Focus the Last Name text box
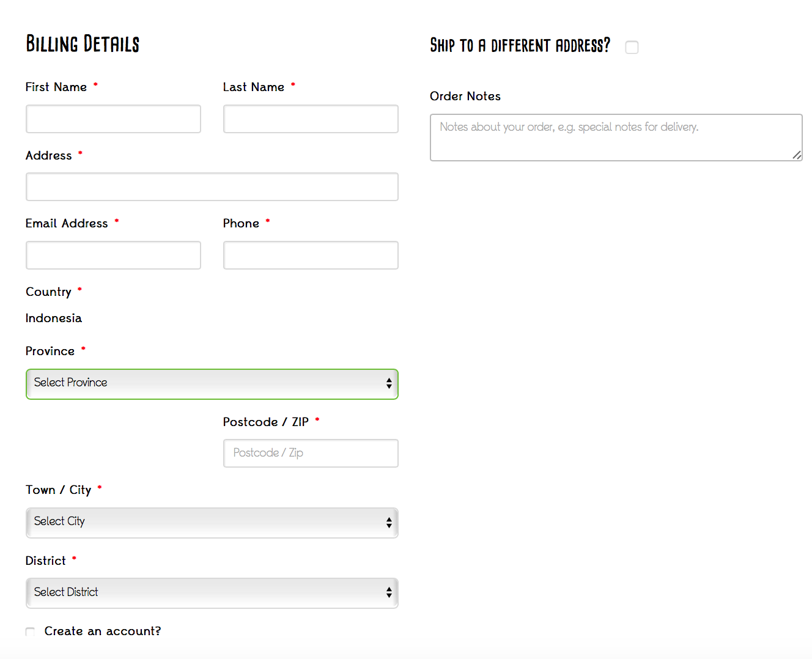The image size is (812, 659). [x=311, y=119]
